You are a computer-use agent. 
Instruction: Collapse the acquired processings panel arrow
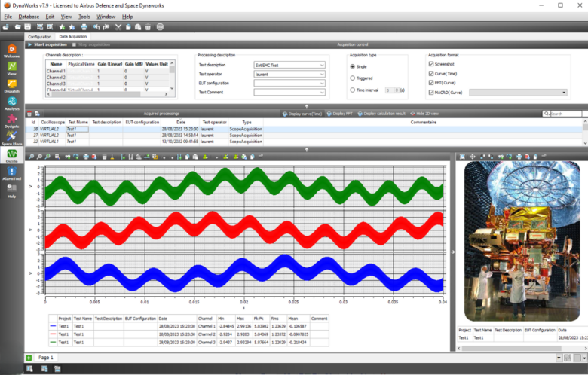point(306,150)
